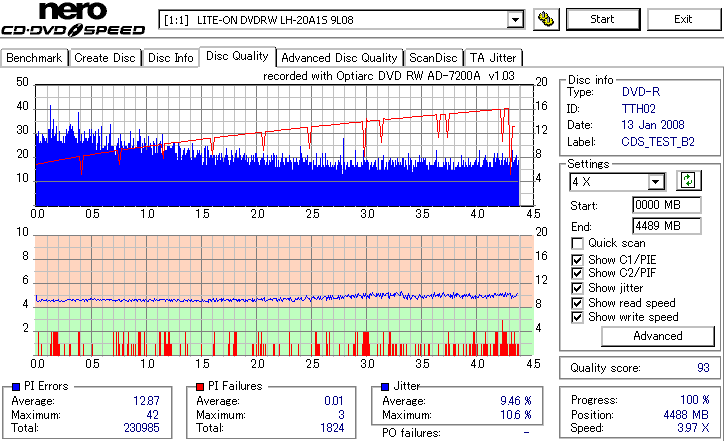This screenshot has width=724, height=441.
Task: Click the drive options icon beside Start
Action: (x=546, y=19)
